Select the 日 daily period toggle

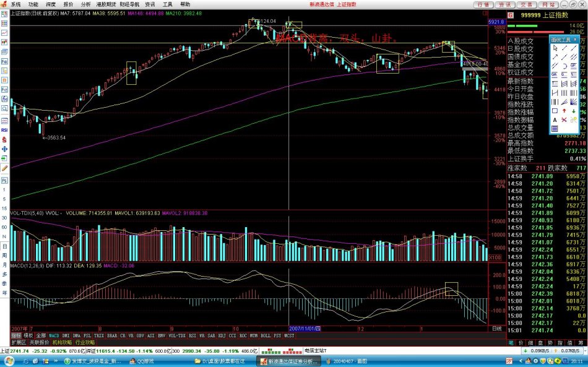pyautogui.click(x=4, y=246)
